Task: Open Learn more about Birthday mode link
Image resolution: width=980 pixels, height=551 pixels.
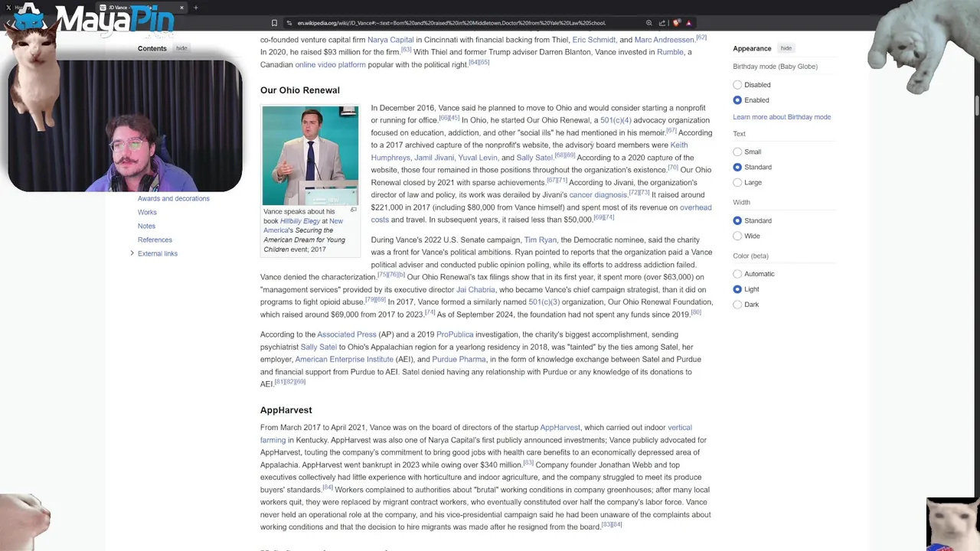Action: 782,117
